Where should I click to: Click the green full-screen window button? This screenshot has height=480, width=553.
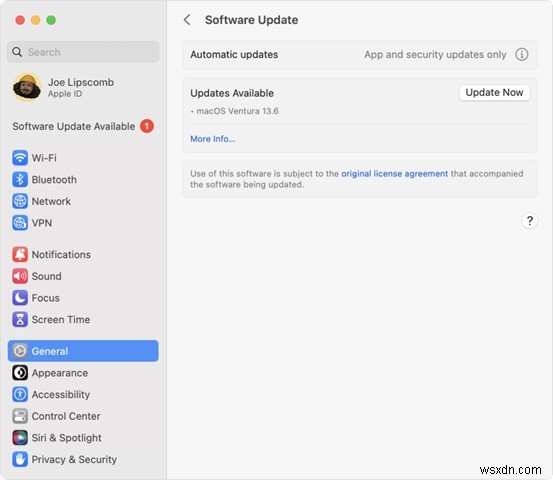tap(51, 20)
